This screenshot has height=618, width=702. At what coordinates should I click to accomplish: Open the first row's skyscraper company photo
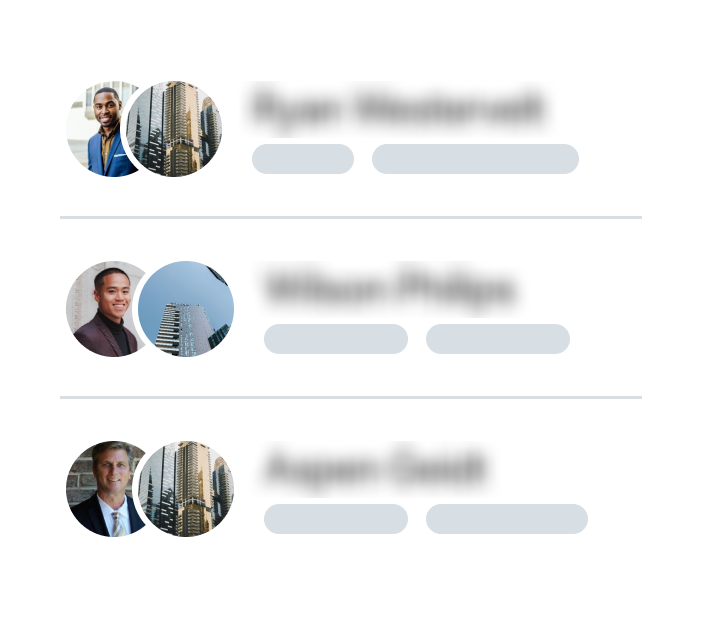[174, 129]
